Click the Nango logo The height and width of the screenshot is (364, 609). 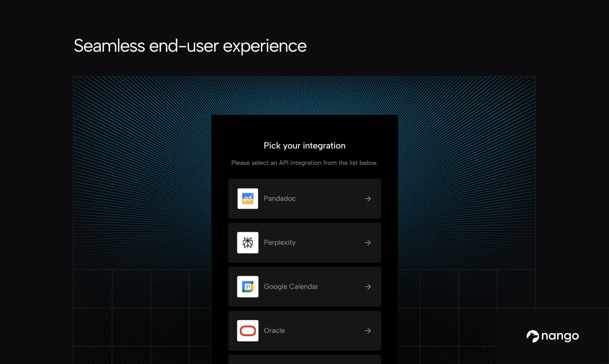(x=552, y=336)
